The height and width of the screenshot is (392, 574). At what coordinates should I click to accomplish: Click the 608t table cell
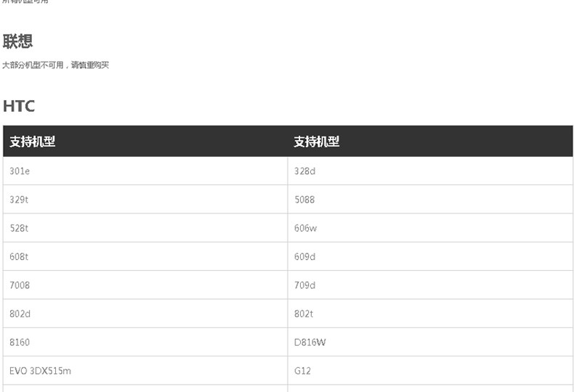(19, 257)
